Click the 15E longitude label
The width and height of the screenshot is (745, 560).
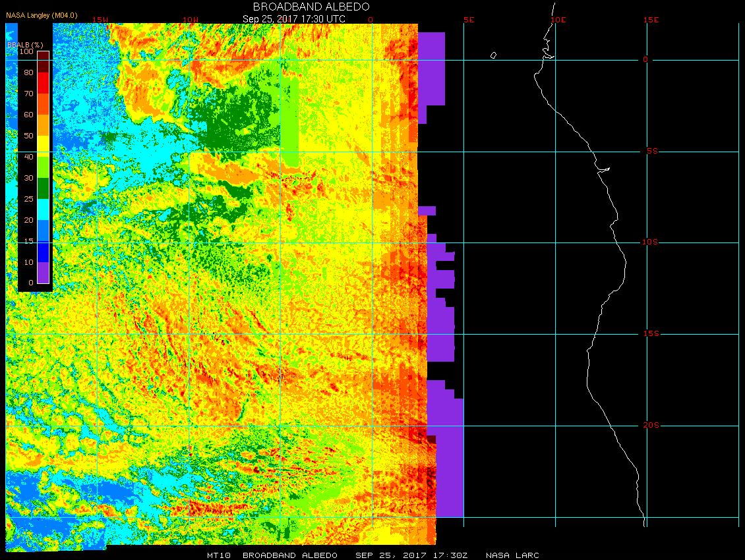tap(651, 20)
